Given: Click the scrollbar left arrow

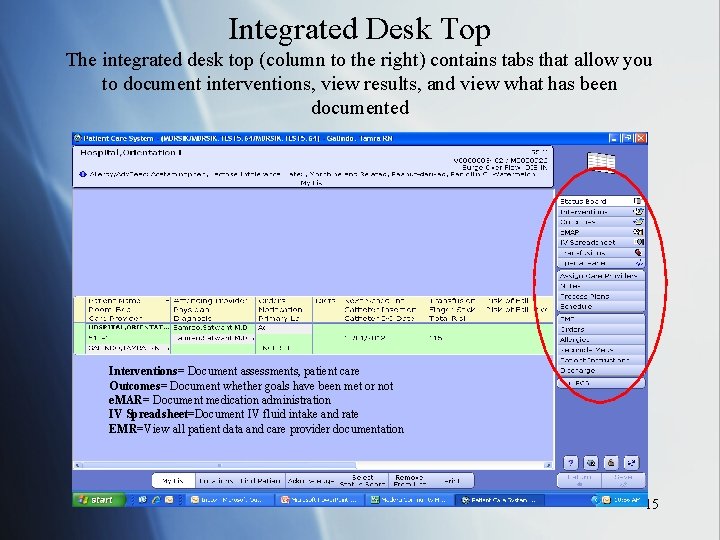Looking at the screenshot, I should click(x=77, y=465).
